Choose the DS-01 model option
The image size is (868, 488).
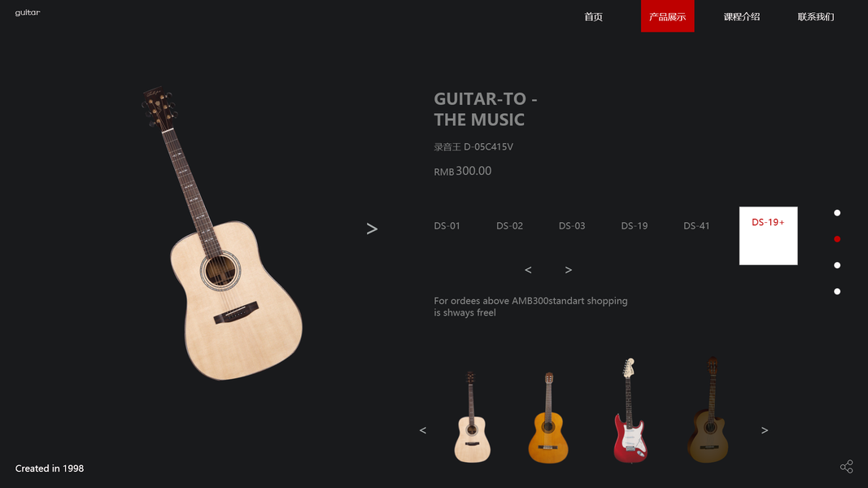pyautogui.click(x=447, y=226)
